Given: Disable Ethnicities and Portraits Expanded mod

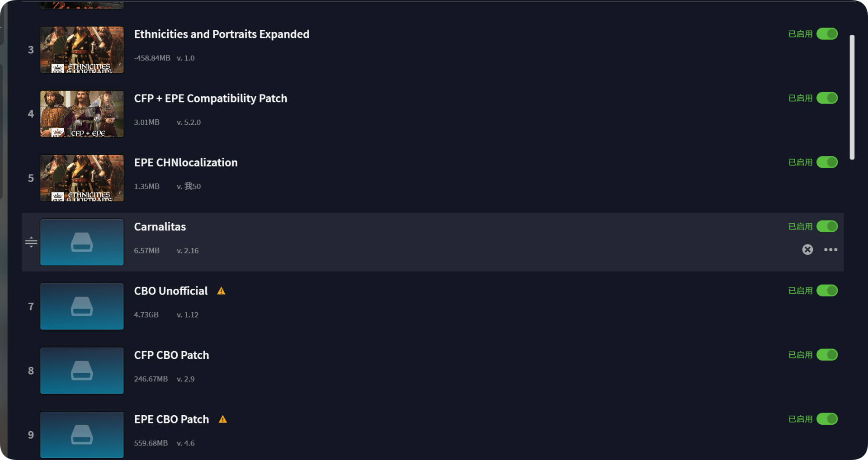Looking at the screenshot, I should [x=827, y=34].
